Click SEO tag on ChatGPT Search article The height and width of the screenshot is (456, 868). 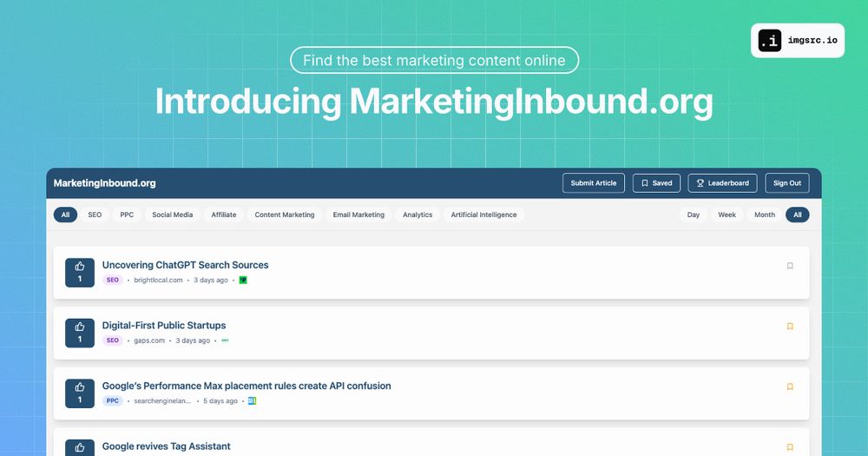click(x=112, y=281)
